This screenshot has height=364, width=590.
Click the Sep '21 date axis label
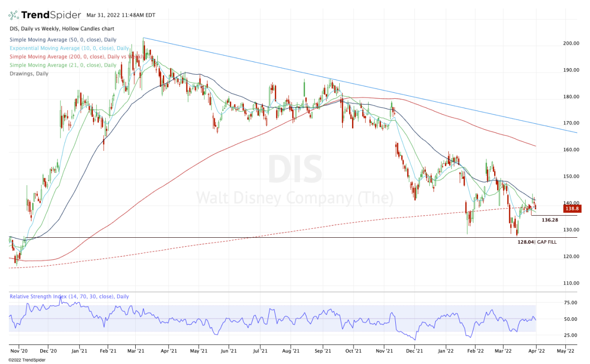coord(323,351)
